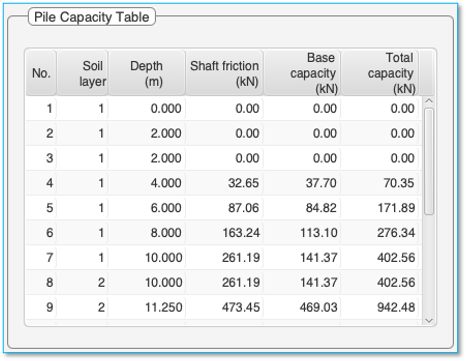This screenshot has height=361, width=466.
Task: Click the scrollbar down arrow
Action: 429,320
